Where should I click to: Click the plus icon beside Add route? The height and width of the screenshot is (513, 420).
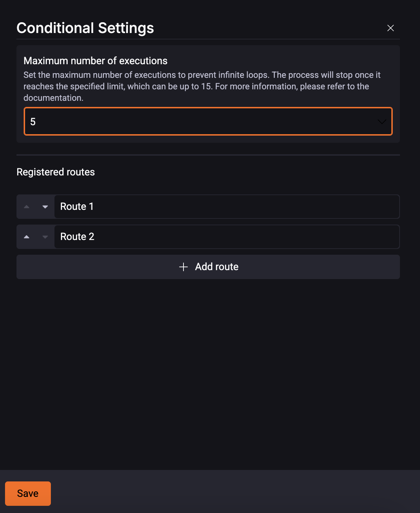coord(183,267)
